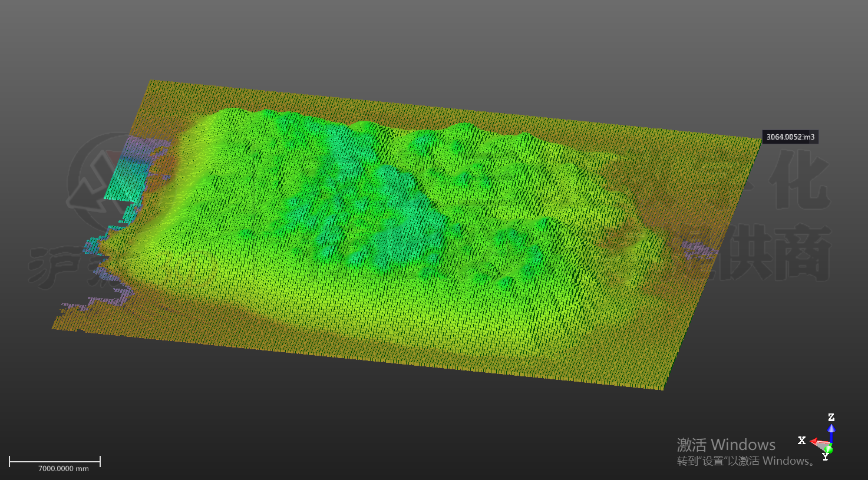Click the Activate Windows notice text
The image size is (868, 480).
(746, 452)
